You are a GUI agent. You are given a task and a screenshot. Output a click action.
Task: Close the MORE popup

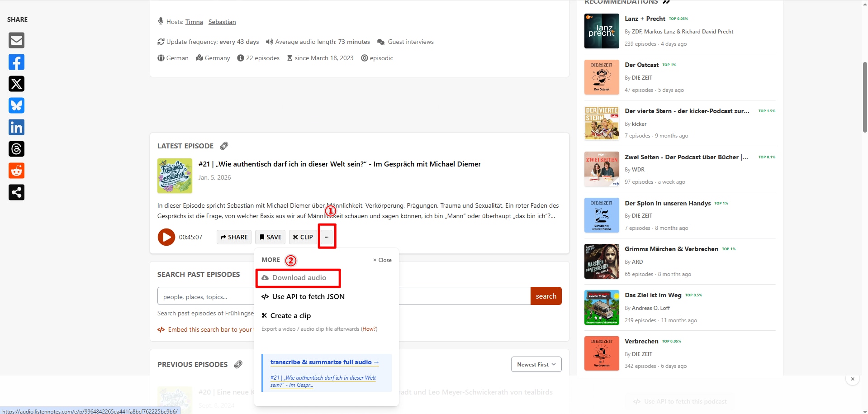pyautogui.click(x=382, y=260)
